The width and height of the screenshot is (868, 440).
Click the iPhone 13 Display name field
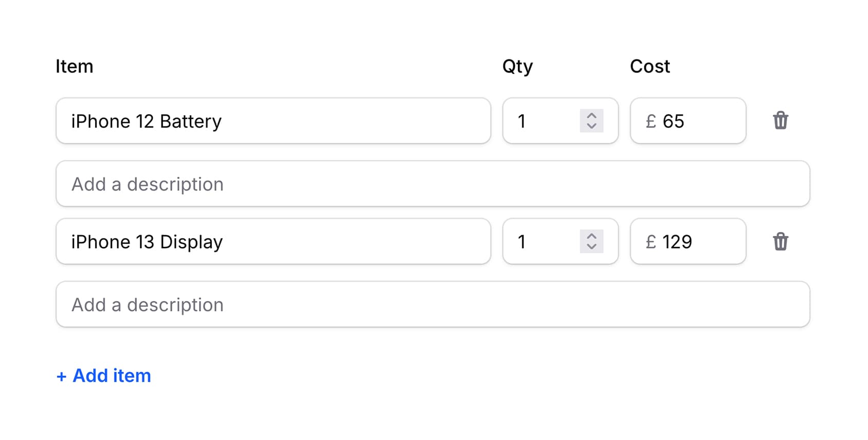coord(273,242)
